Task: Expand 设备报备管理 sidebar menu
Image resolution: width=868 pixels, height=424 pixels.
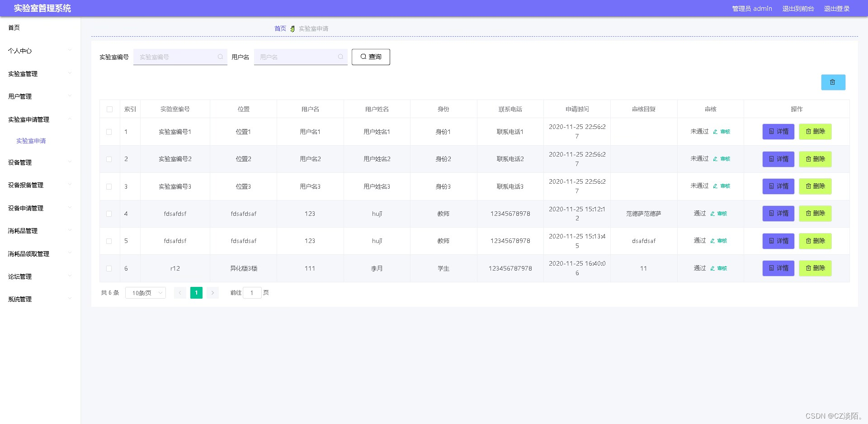Action: coord(40,185)
